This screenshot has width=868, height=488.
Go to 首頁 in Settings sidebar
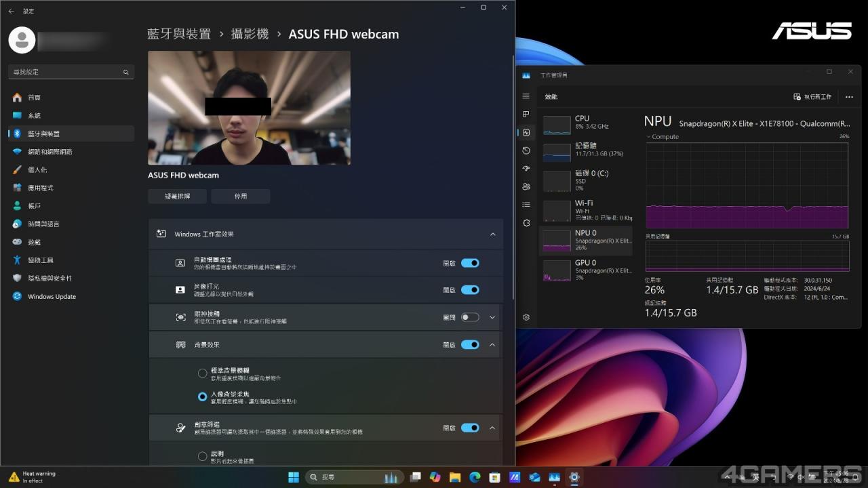tap(71, 98)
